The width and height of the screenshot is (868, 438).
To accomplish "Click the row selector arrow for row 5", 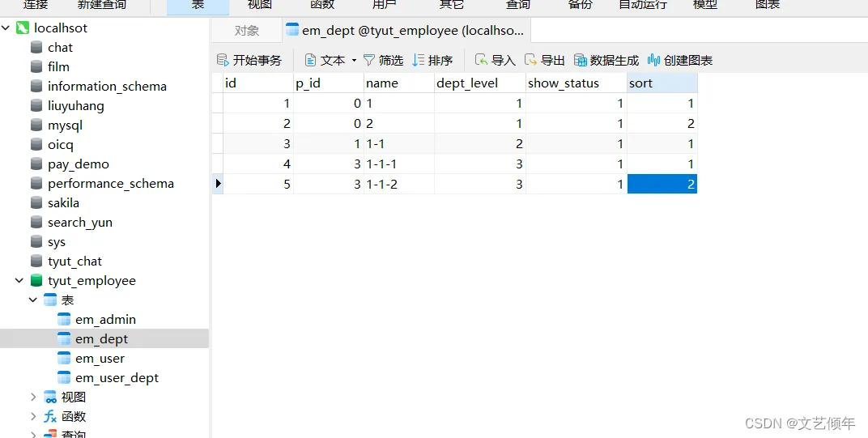I will [x=218, y=184].
